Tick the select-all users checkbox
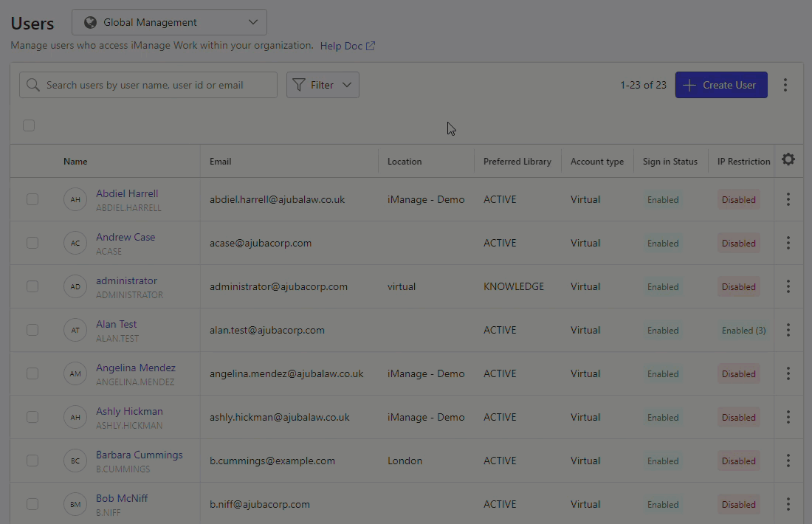 pyautogui.click(x=29, y=125)
